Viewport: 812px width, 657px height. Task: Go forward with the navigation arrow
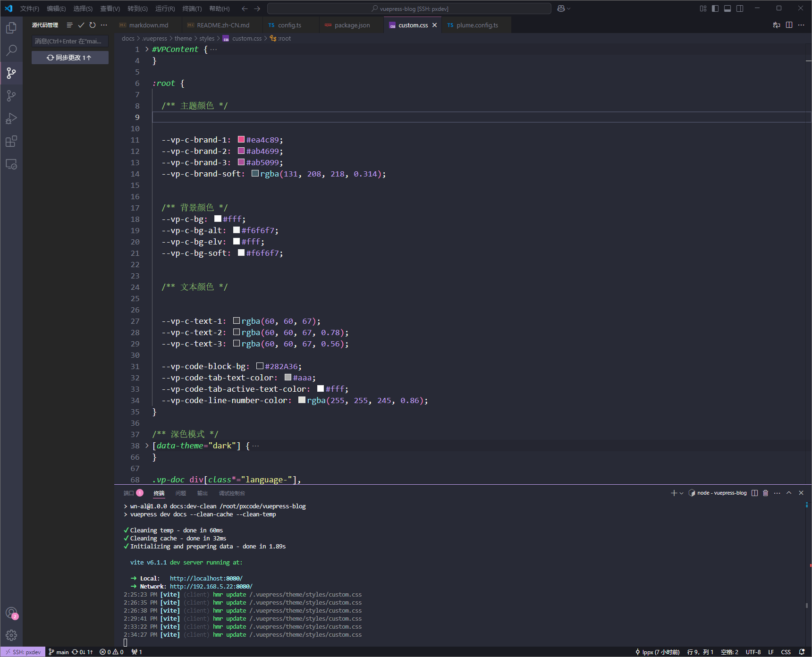[x=257, y=8]
